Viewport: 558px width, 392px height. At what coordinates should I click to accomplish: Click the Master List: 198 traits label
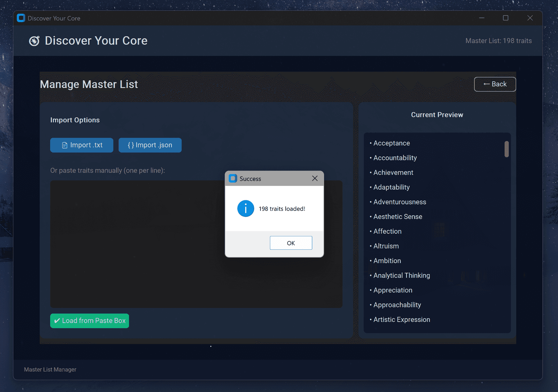(498, 41)
